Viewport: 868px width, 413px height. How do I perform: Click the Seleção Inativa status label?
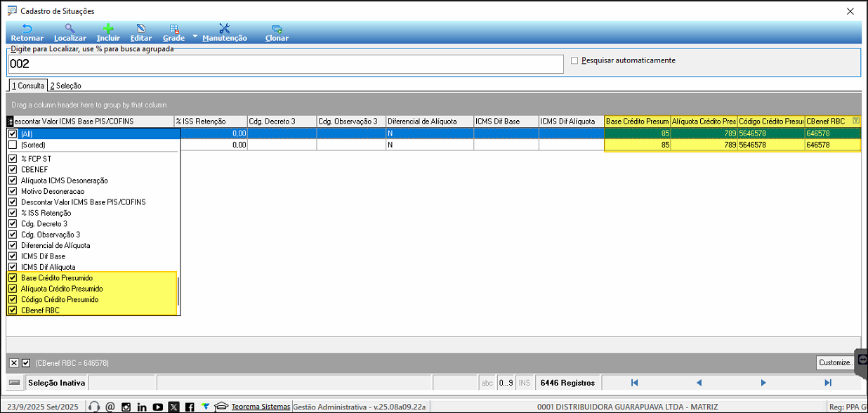pyautogui.click(x=57, y=383)
